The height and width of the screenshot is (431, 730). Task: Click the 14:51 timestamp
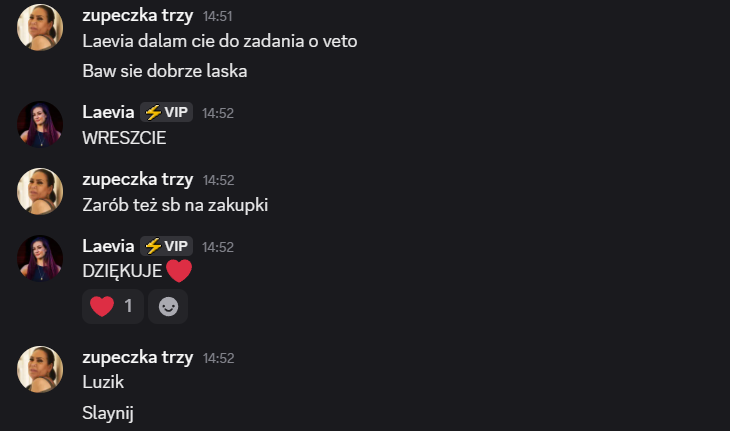tap(218, 16)
